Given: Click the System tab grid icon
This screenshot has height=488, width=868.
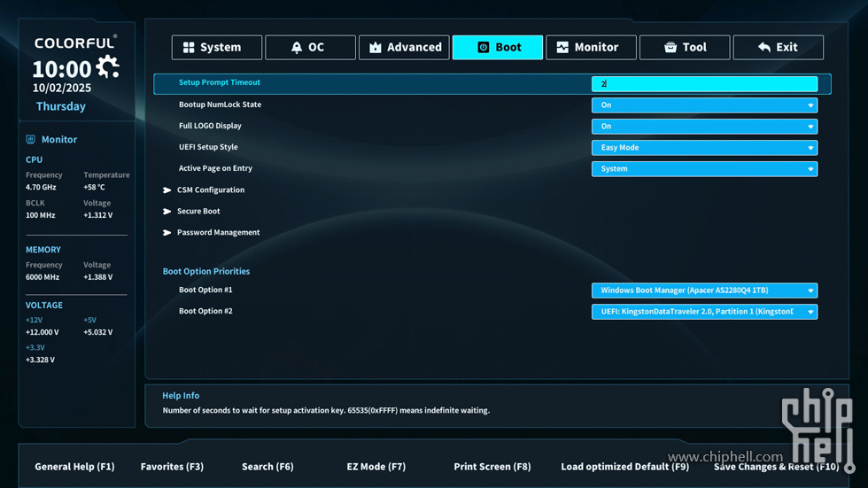Looking at the screenshot, I should coord(189,48).
